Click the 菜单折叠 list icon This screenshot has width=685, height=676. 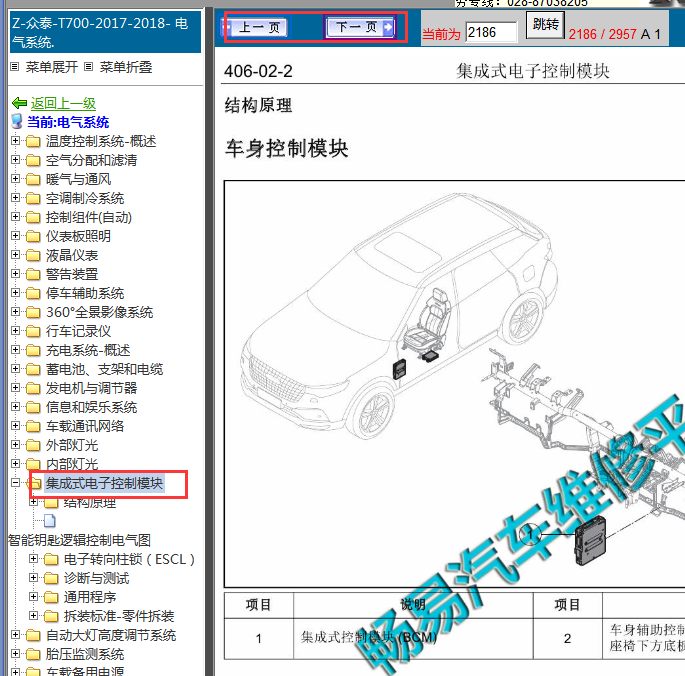(89, 67)
